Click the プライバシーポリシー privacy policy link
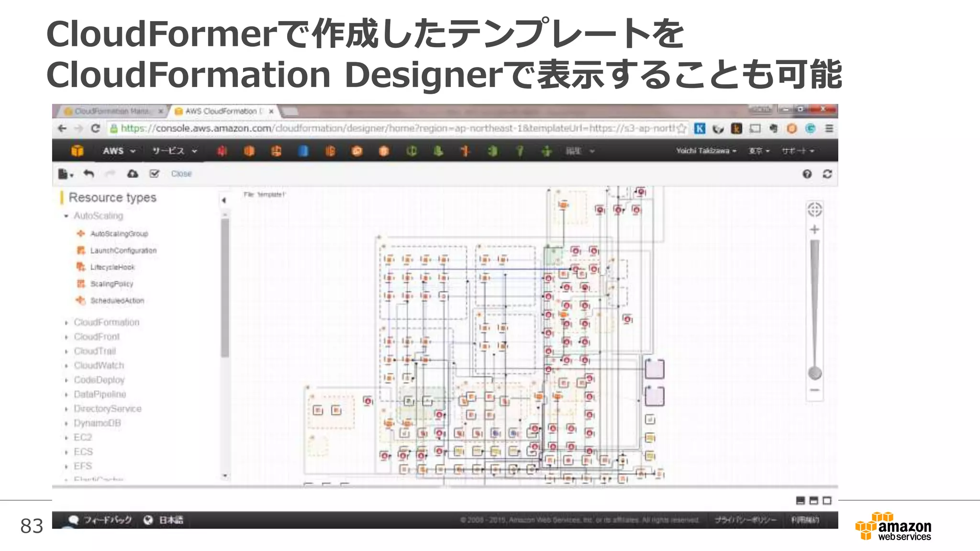 pos(745,520)
